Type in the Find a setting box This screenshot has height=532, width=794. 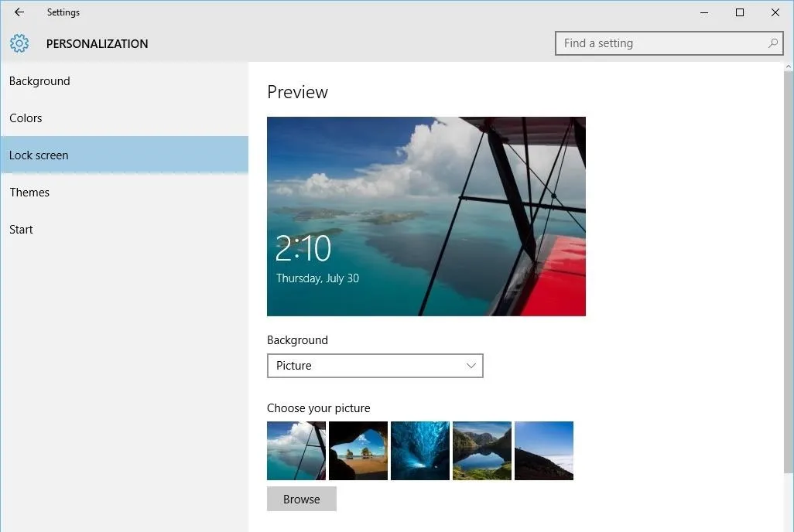pyautogui.click(x=658, y=43)
